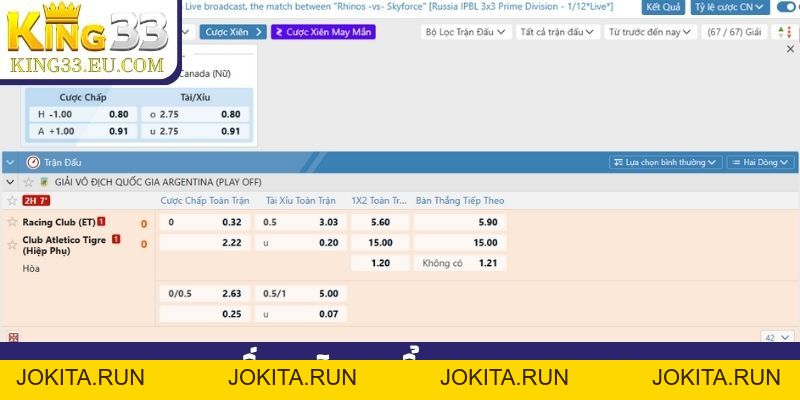Select over 0.5/1 odds 5.00
Image resolution: width=800 pixels, height=400 pixels.
click(301, 293)
